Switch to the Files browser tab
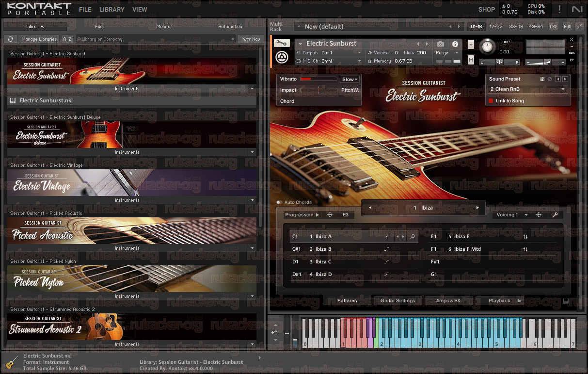The height and width of the screenshot is (374, 588). (100, 27)
